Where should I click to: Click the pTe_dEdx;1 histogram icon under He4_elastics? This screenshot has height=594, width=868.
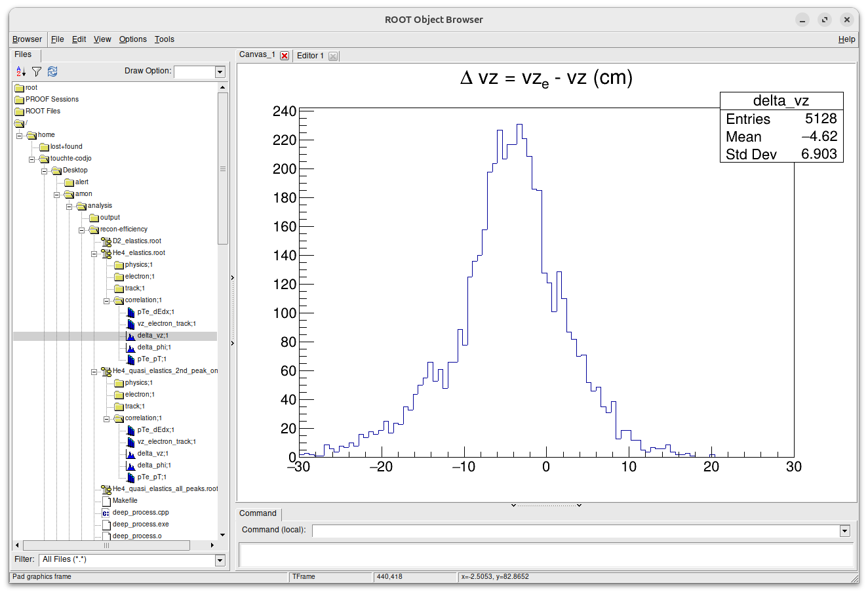pyautogui.click(x=130, y=312)
